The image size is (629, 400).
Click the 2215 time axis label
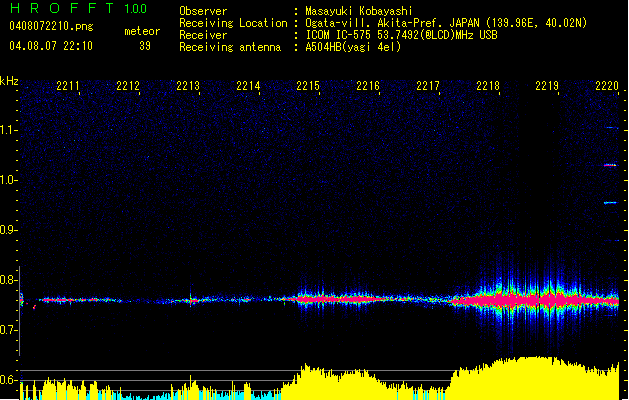coord(308,85)
